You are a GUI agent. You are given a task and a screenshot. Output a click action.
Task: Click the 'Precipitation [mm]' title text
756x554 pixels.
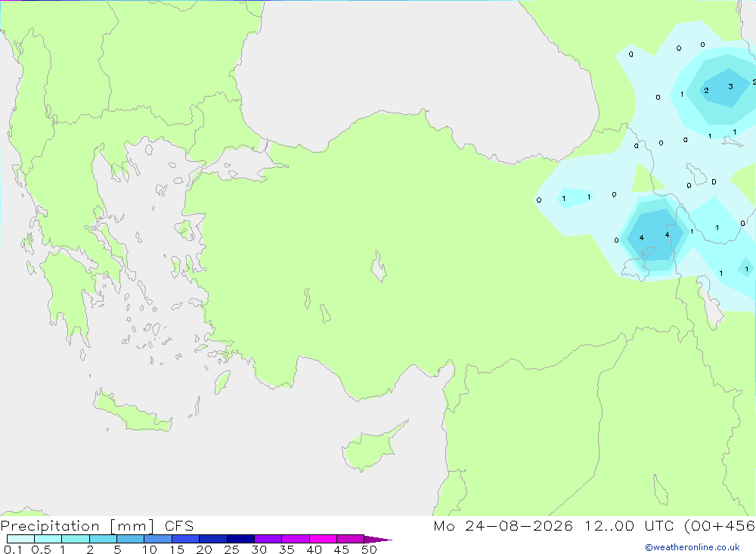pyautogui.click(x=77, y=526)
